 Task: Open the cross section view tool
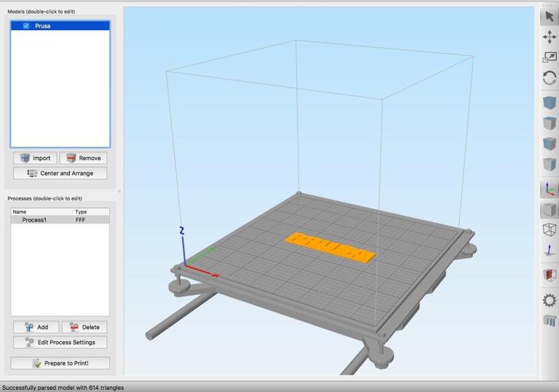[549, 275]
